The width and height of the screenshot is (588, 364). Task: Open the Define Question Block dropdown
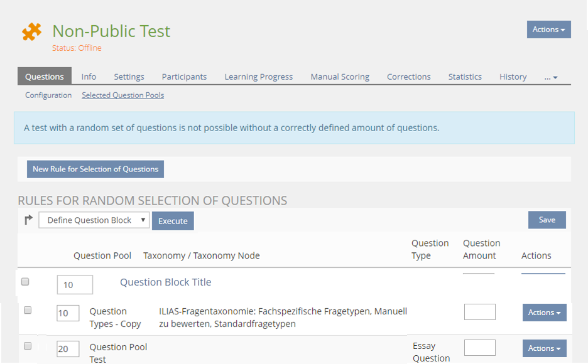94,220
